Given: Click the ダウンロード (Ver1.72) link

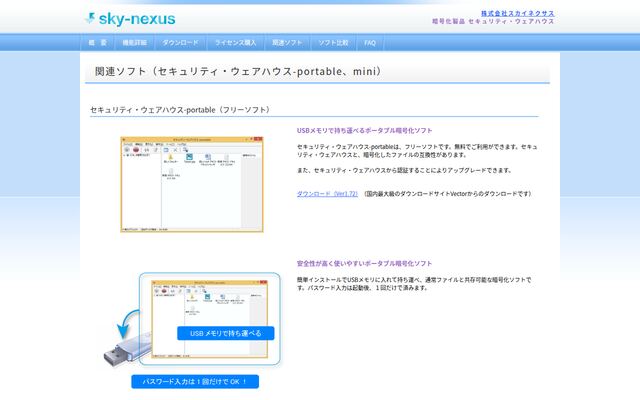Looking at the screenshot, I should (327, 194).
